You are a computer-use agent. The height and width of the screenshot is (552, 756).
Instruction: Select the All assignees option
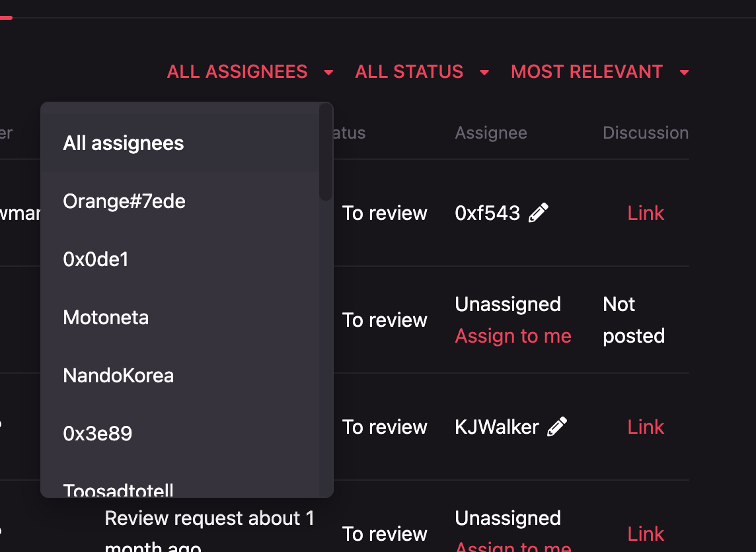[123, 143]
